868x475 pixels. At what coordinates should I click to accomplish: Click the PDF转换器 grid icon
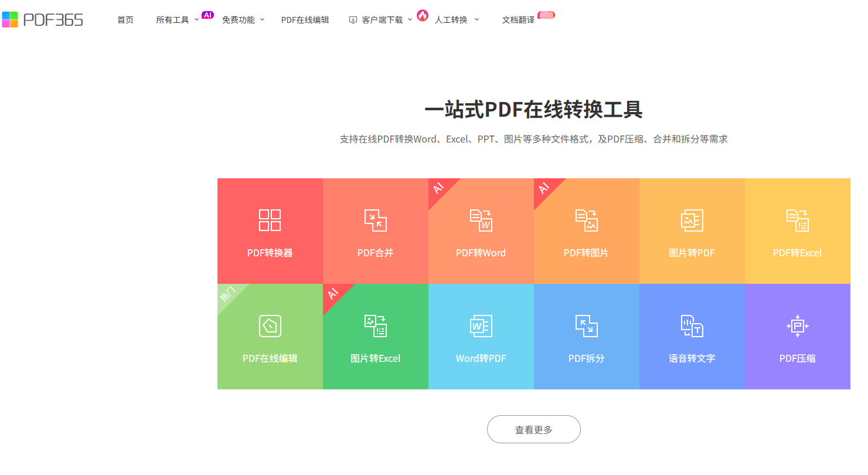tap(270, 220)
